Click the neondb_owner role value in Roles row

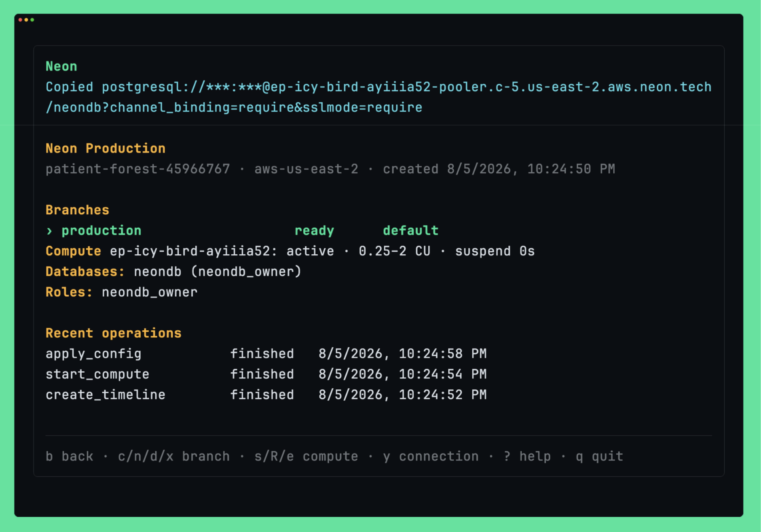click(x=150, y=292)
